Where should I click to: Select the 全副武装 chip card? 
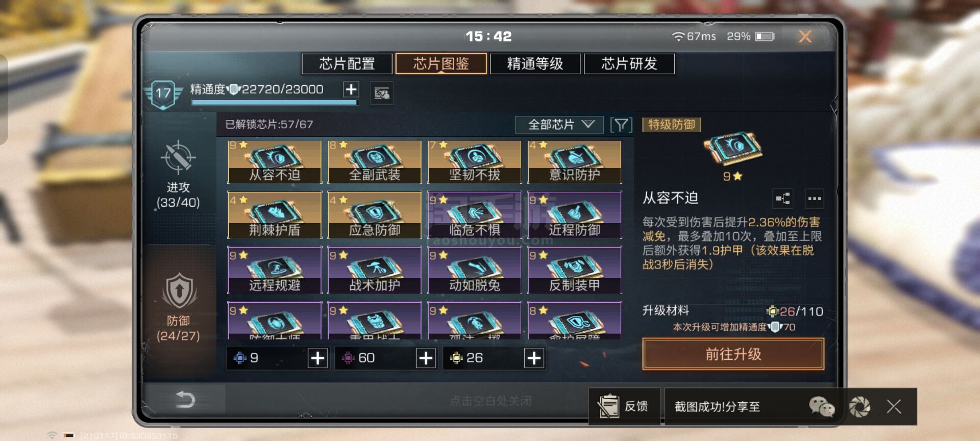(375, 162)
